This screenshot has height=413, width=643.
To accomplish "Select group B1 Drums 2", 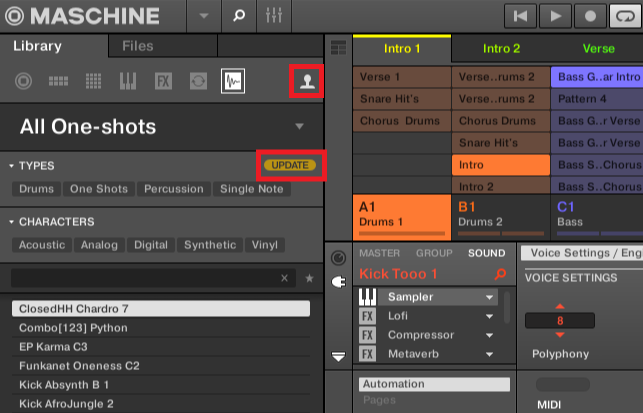I will pyautogui.click(x=501, y=217).
